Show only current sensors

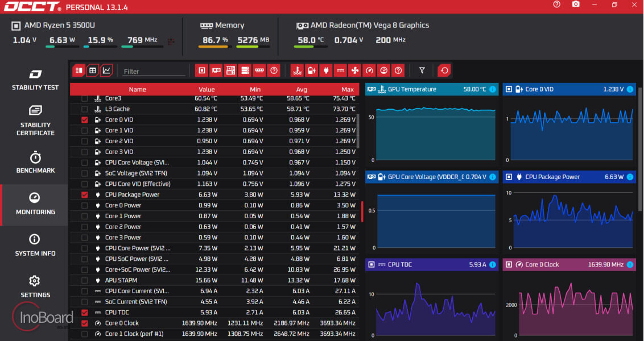pos(340,70)
